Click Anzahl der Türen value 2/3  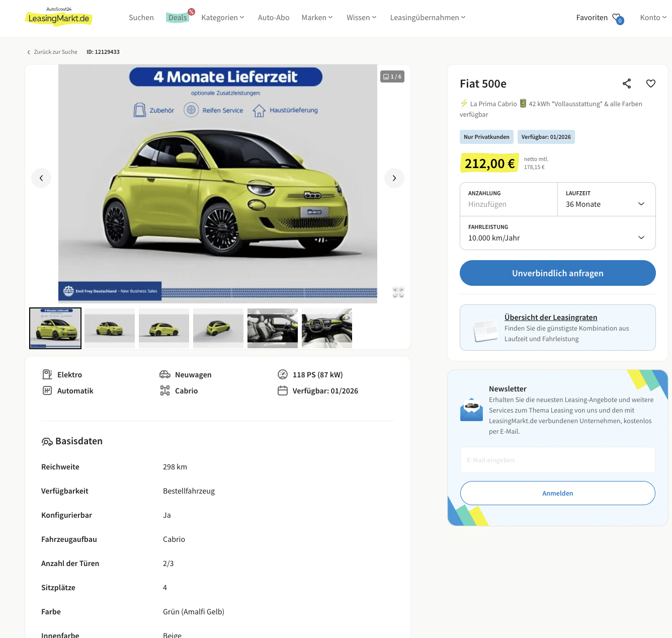(168, 564)
